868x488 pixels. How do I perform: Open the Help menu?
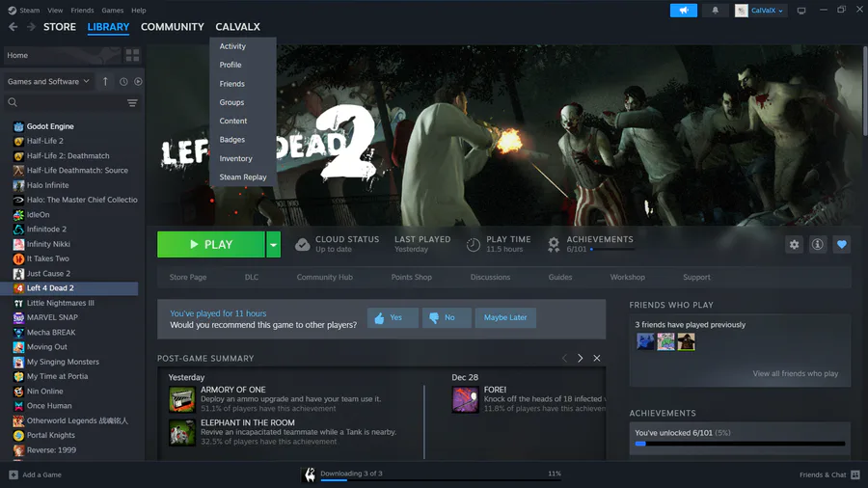138,11
